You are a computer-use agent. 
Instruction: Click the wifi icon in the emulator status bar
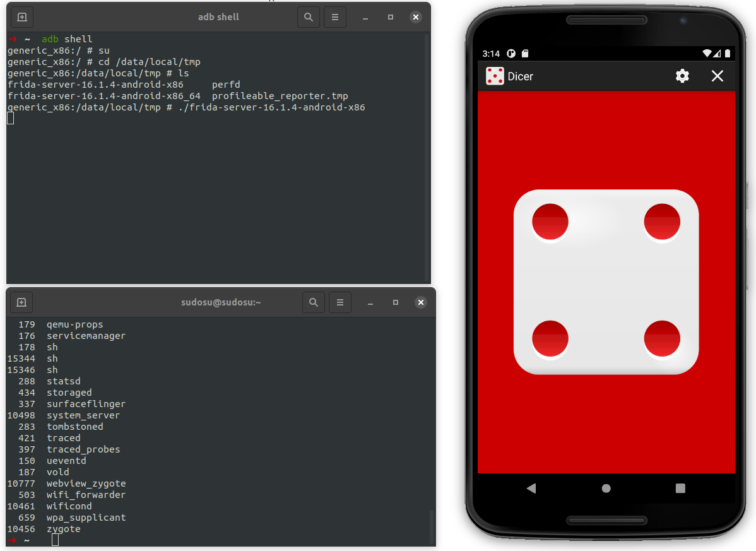tap(707, 53)
